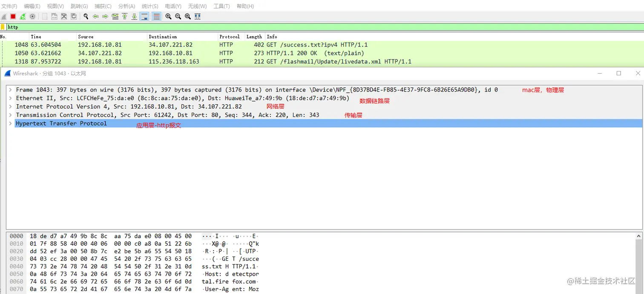
Task: Select the Transmission Control Protocol row text
Action: (167, 115)
